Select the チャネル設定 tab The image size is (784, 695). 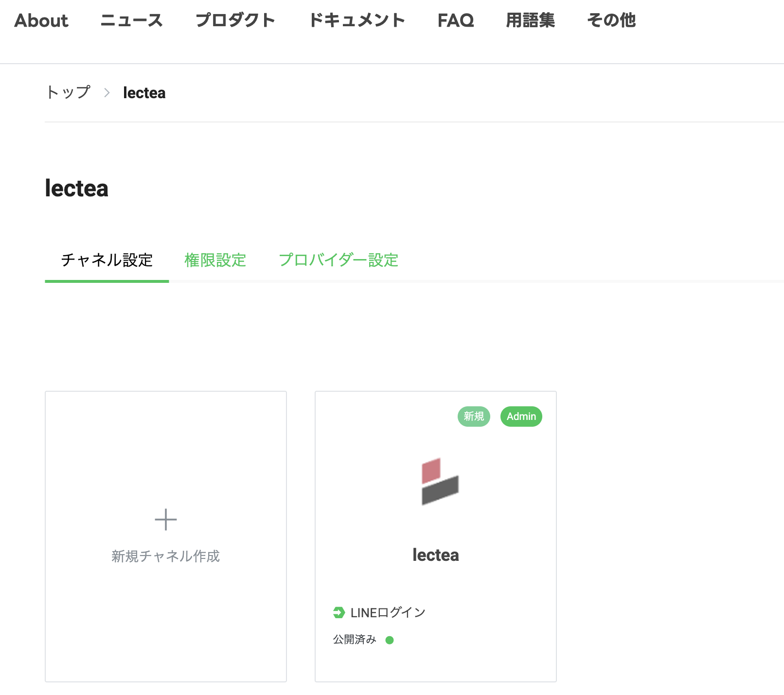click(107, 260)
